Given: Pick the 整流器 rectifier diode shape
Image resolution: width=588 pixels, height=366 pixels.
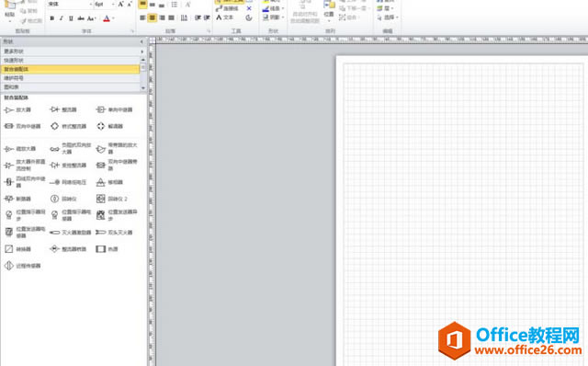Looking at the screenshot, I should point(63,109).
